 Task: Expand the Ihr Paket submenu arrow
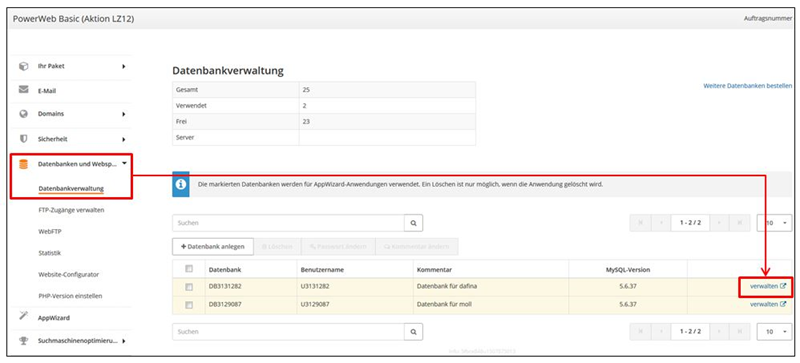tap(124, 66)
